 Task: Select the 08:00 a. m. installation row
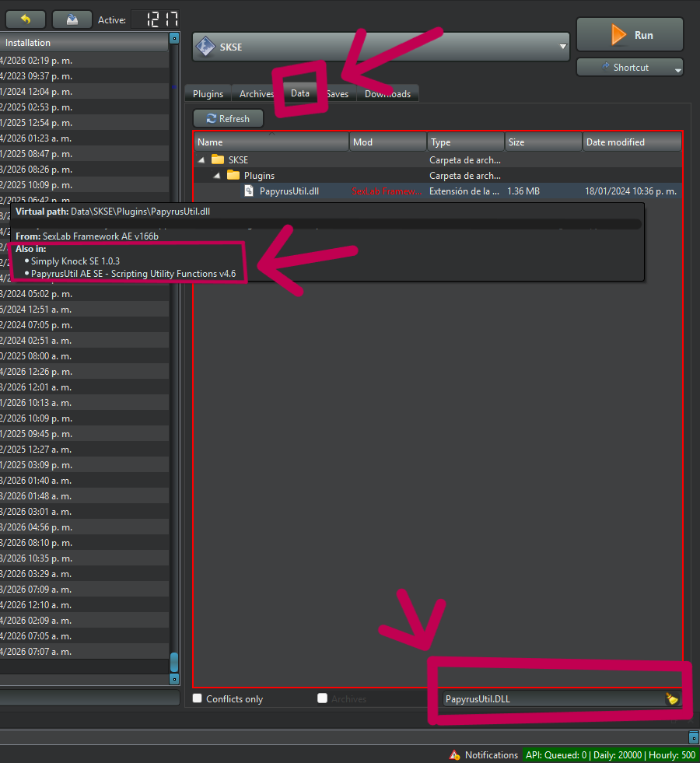pyautogui.click(x=84, y=356)
